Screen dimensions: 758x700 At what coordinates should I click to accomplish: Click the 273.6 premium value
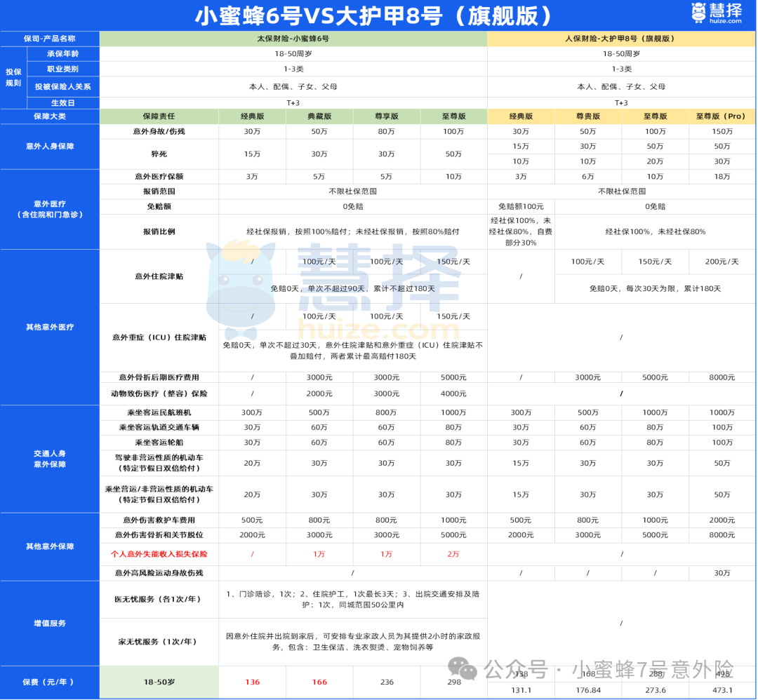tap(655, 690)
